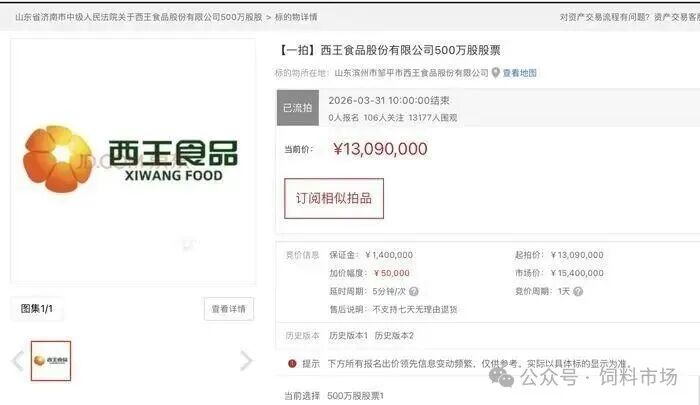Click the 标的物详情 breadcrumb item
The width and height of the screenshot is (700, 405).
pos(296,17)
